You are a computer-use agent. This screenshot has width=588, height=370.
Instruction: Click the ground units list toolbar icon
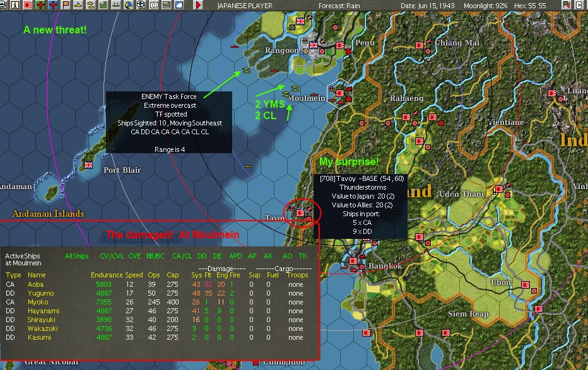(167, 5)
